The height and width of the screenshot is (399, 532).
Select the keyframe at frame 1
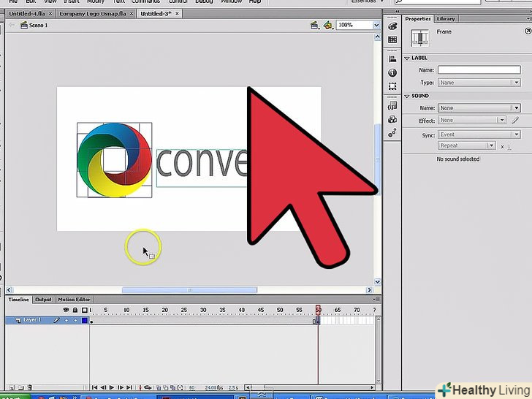click(91, 321)
